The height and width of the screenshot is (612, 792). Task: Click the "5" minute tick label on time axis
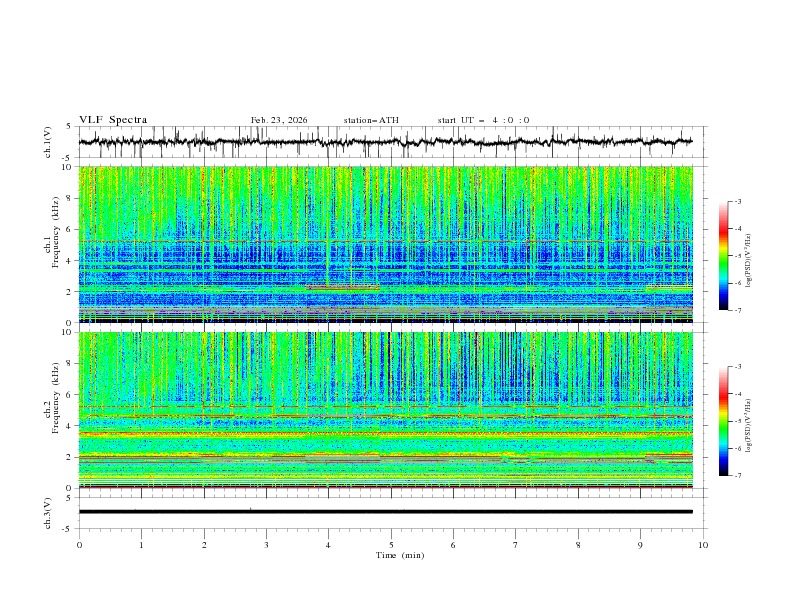(391, 545)
